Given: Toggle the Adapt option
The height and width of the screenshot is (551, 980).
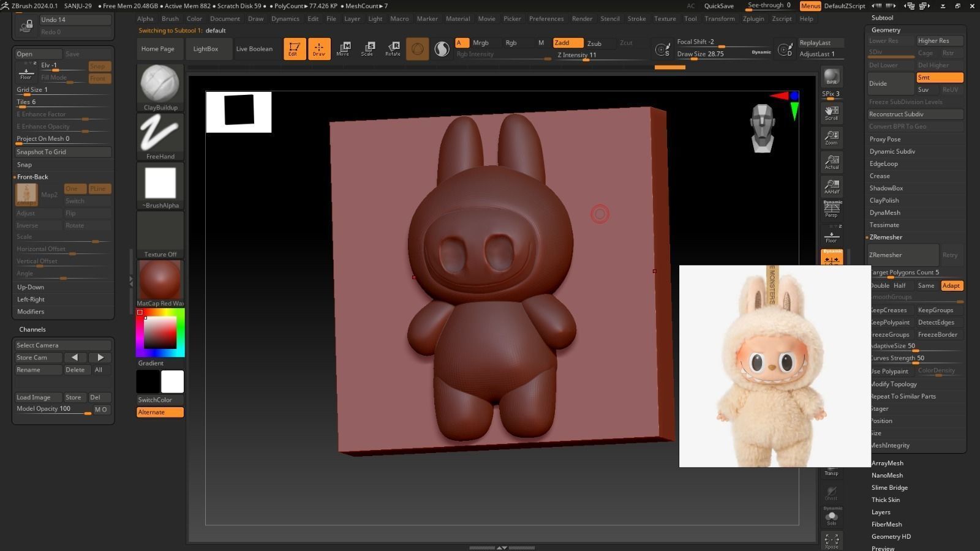Looking at the screenshot, I should [x=951, y=286].
